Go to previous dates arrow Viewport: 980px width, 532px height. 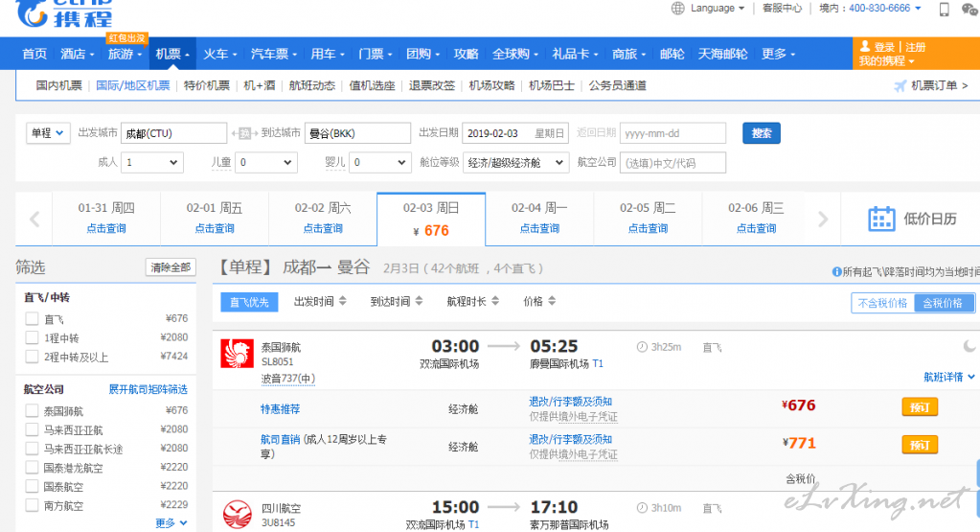click(x=34, y=219)
